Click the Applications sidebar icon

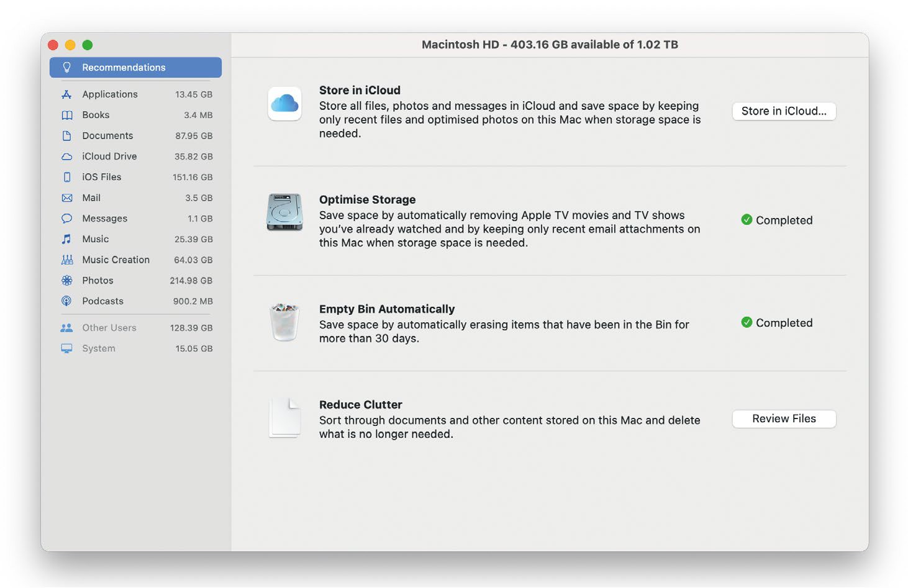pos(67,94)
